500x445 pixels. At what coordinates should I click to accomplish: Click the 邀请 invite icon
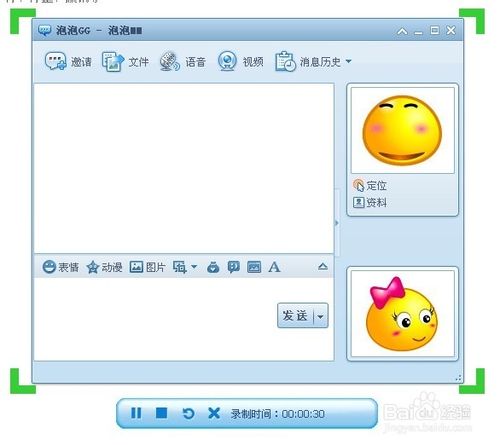pyautogui.click(x=56, y=61)
